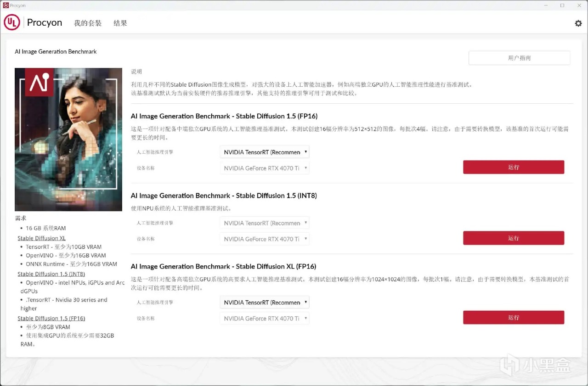This screenshot has height=386, width=588.
Task: Click '.TensorRT - Nvidia 30 series' requirement
Action: (64, 304)
